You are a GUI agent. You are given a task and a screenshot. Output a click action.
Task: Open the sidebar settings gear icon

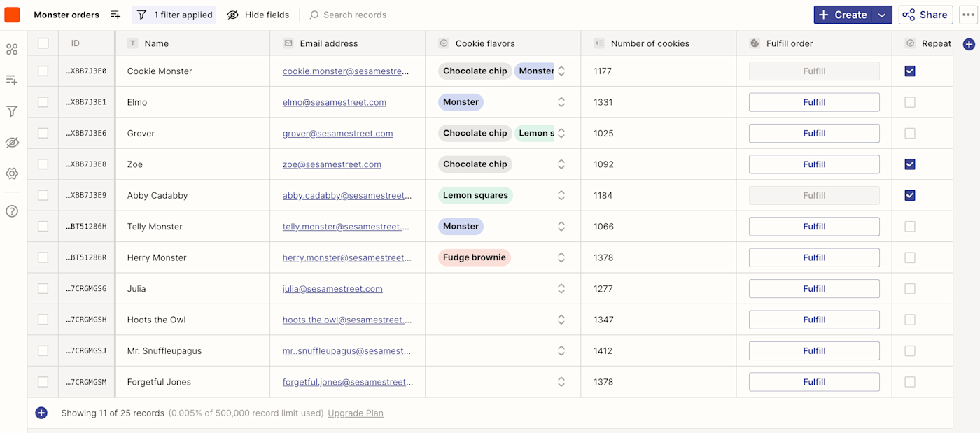[12, 173]
